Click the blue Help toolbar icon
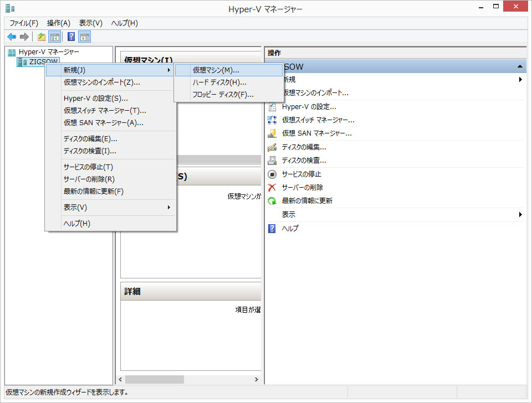 coord(71,37)
